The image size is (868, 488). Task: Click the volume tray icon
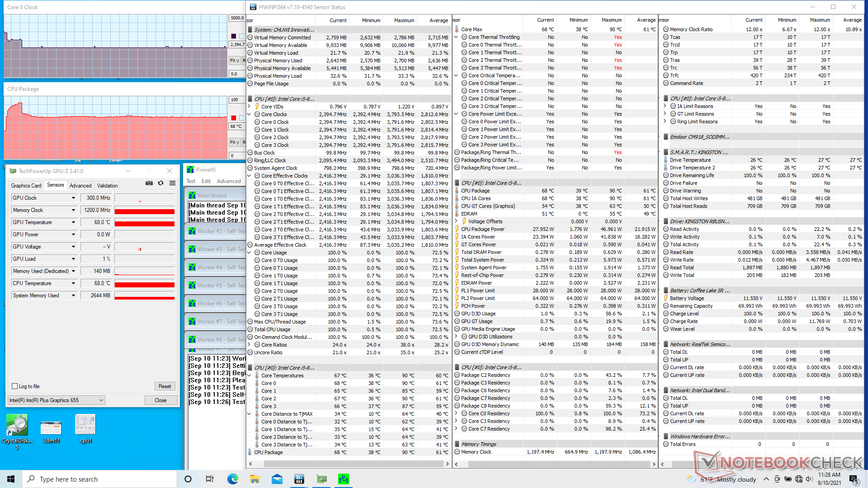(810, 479)
